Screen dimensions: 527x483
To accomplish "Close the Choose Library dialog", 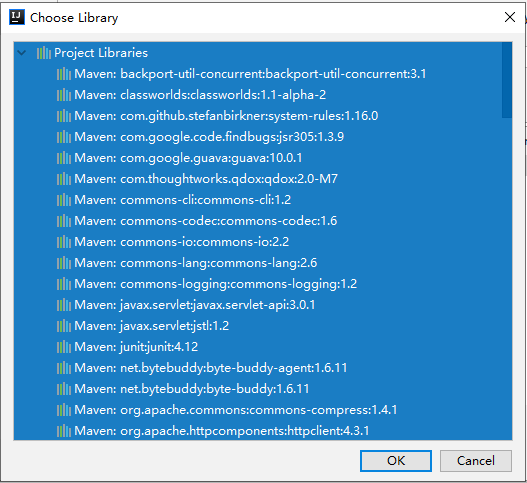I will (x=510, y=17).
